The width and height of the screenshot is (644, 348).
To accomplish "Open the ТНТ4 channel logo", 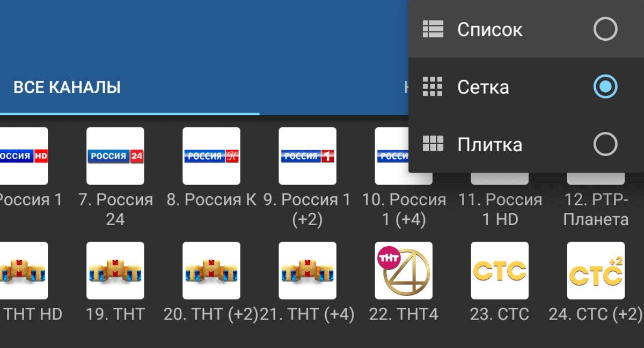I will coord(403,270).
